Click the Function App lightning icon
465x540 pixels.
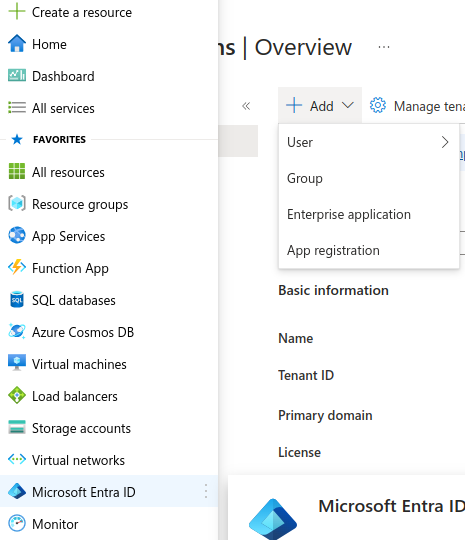(x=17, y=267)
